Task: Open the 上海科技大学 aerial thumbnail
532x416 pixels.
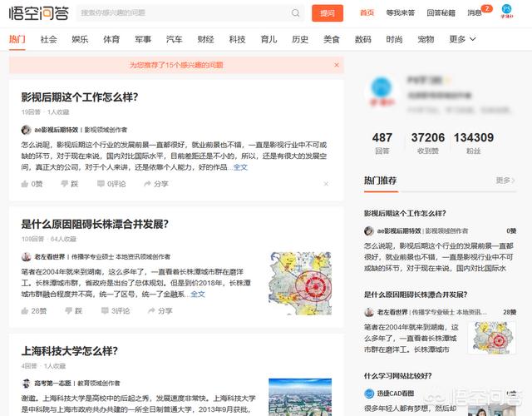Action: [x=300, y=397]
